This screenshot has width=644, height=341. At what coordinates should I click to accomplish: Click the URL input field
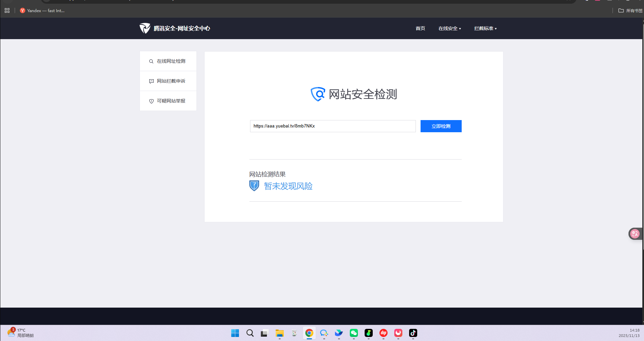coord(333,126)
